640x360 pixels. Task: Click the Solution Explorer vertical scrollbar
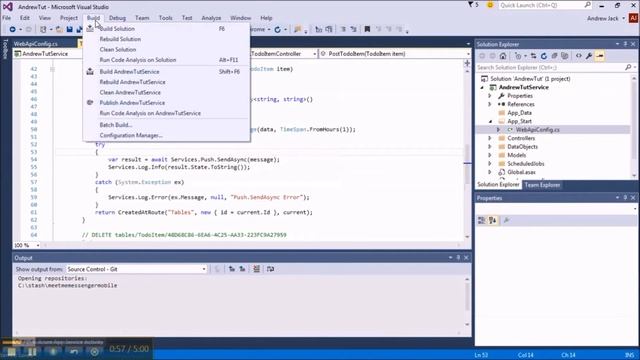click(634, 127)
